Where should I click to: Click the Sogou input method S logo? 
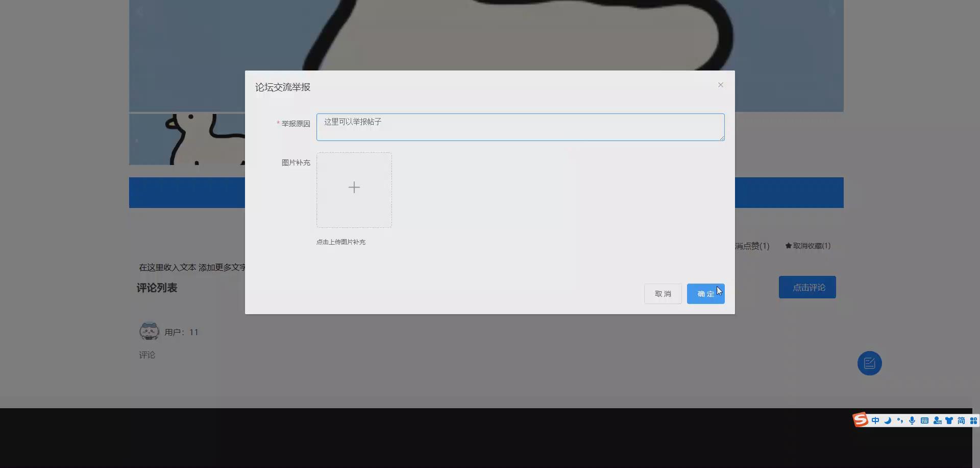860,420
